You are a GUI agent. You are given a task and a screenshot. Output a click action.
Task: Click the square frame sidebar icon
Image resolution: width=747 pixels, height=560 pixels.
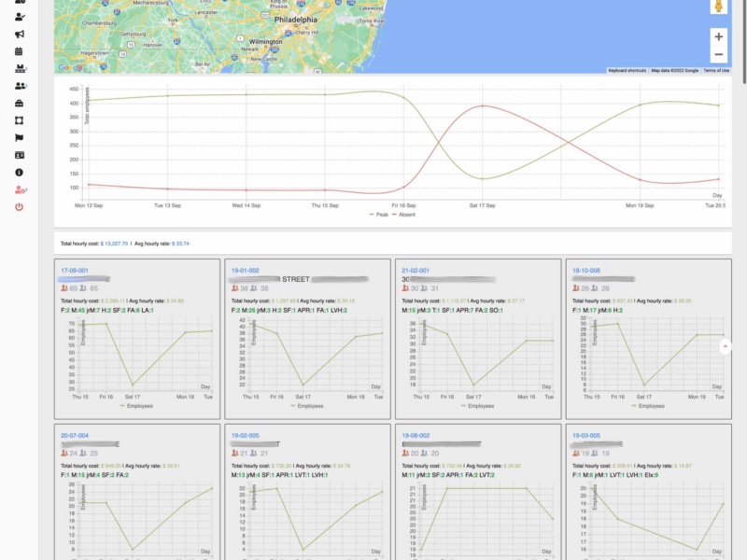point(19,120)
